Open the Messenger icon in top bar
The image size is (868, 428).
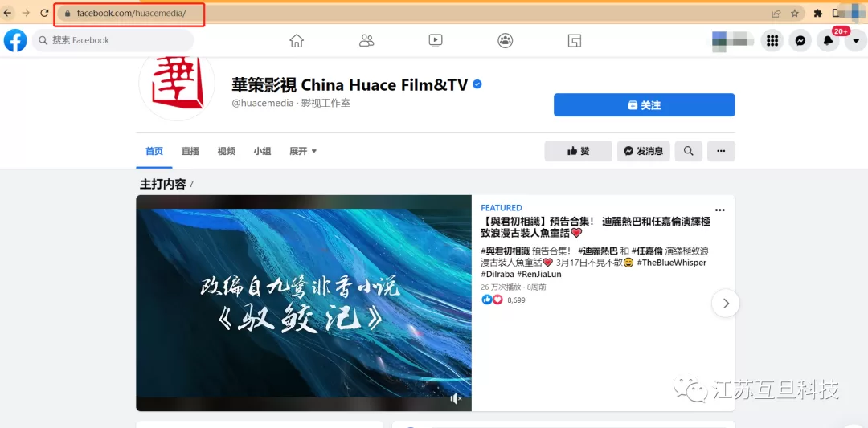[x=800, y=40]
